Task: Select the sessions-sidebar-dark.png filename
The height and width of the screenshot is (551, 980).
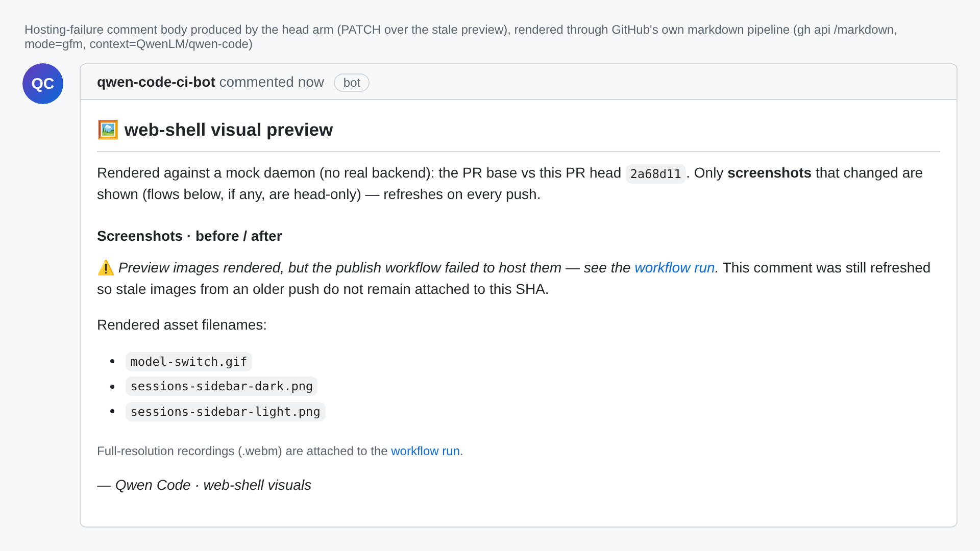Action: point(221,386)
